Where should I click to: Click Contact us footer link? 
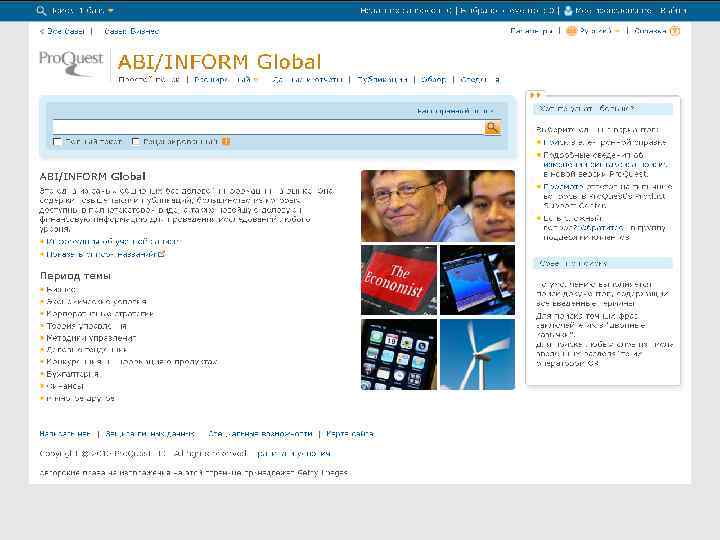(65, 433)
